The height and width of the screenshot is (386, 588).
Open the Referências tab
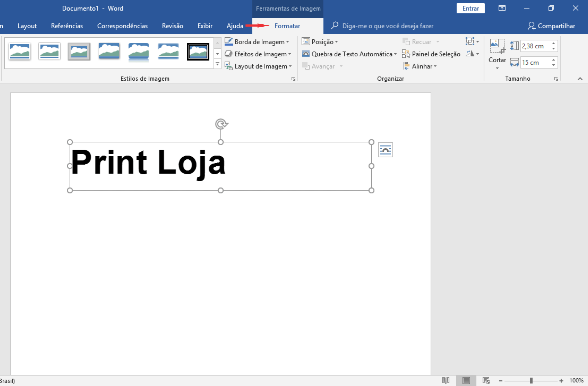pyautogui.click(x=67, y=26)
